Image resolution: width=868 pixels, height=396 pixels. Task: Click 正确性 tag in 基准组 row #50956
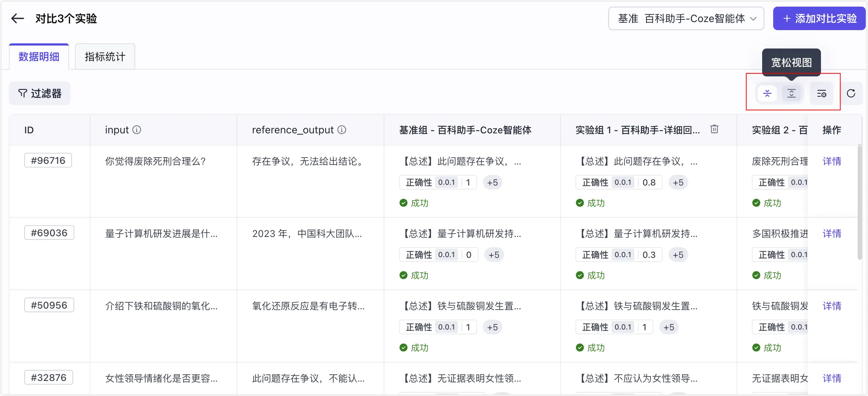pyautogui.click(x=438, y=327)
